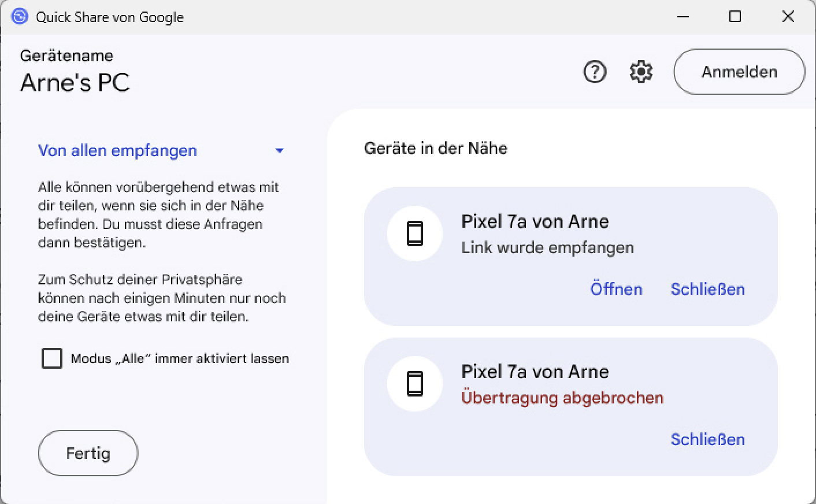Image resolution: width=816 pixels, height=504 pixels.
Task: Close the received link card via Schließen
Action: 707,289
